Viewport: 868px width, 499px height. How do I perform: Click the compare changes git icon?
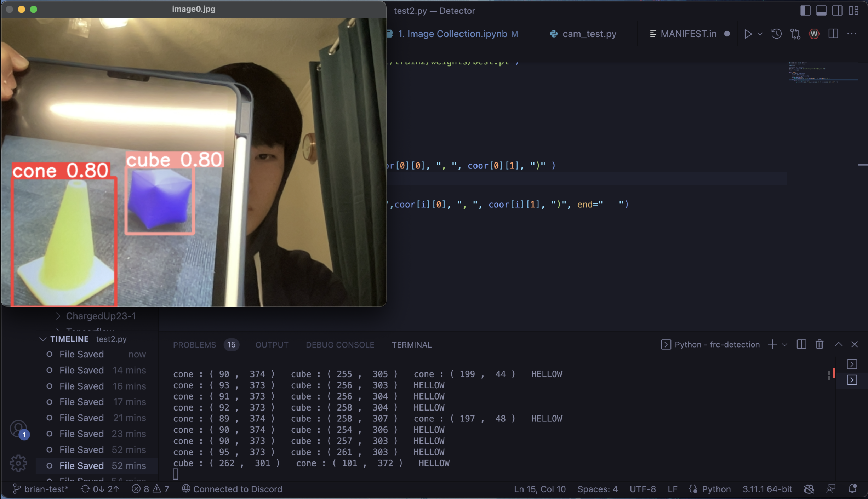tap(795, 34)
